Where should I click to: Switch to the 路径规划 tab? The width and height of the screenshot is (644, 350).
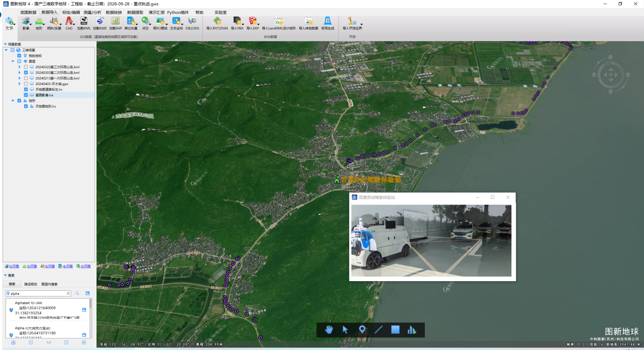pyautogui.click(x=31, y=284)
